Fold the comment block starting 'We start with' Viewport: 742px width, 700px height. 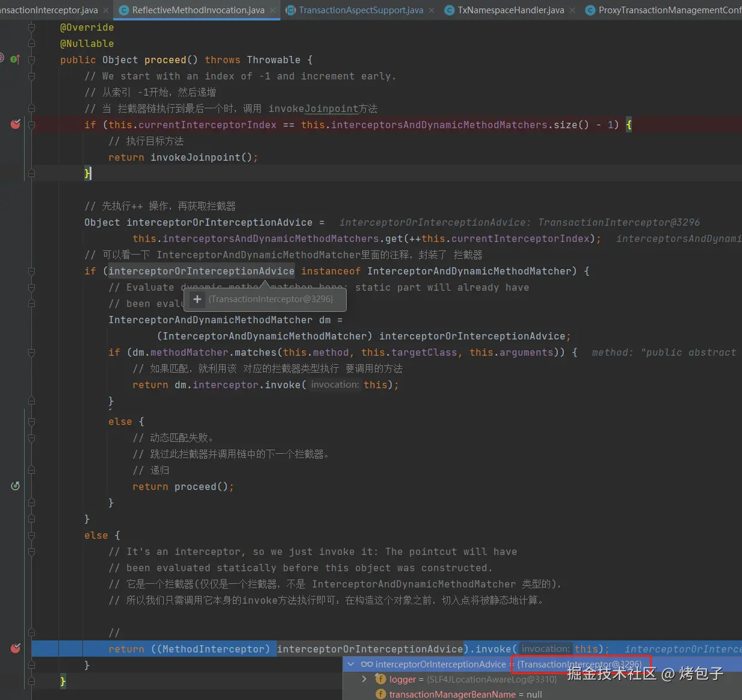pos(31,76)
